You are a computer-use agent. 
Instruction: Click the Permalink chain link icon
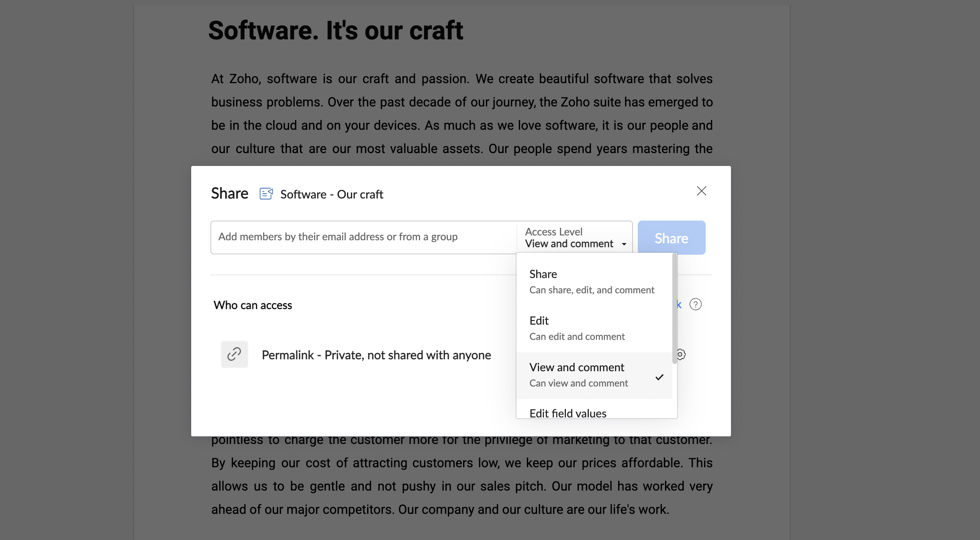tap(234, 354)
